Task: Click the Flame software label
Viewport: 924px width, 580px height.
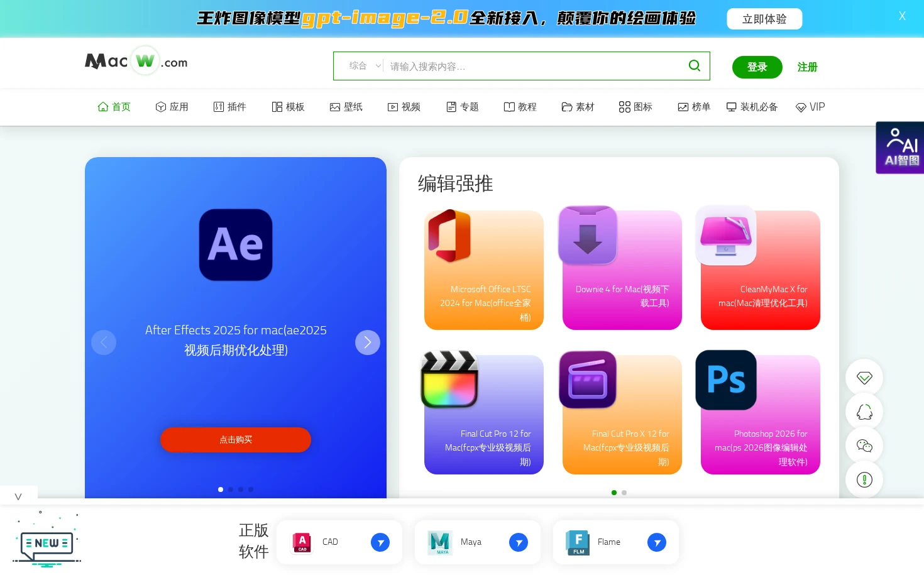Action: (608, 542)
